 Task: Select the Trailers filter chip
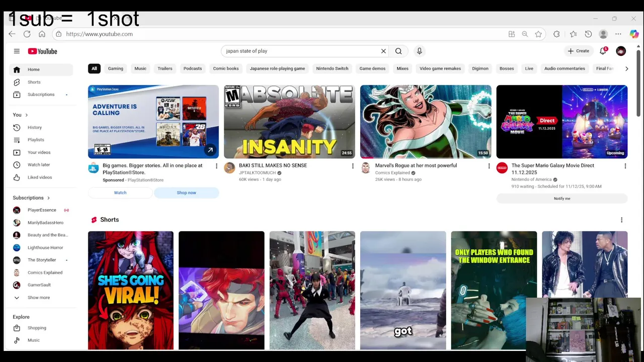coord(165,68)
